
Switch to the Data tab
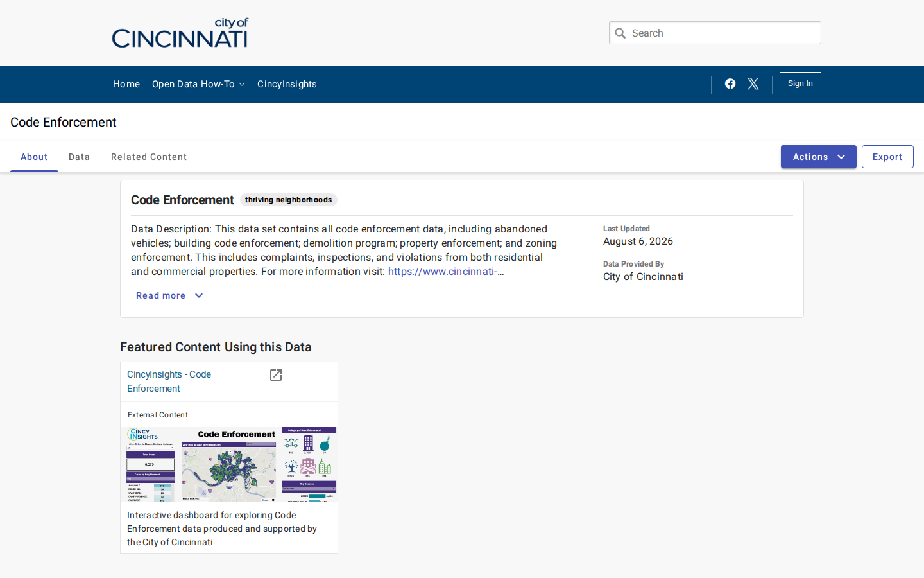tap(80, 157)
